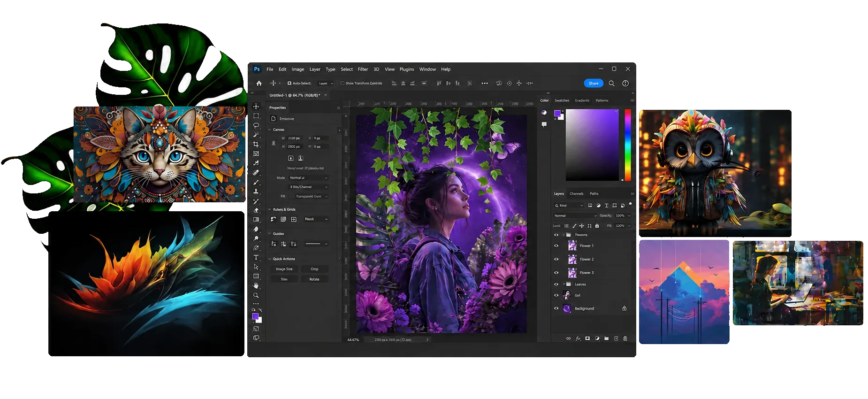868x399 pixels.
Task: Select the Rectangular Marquee tool
Action: pos(256,116)
